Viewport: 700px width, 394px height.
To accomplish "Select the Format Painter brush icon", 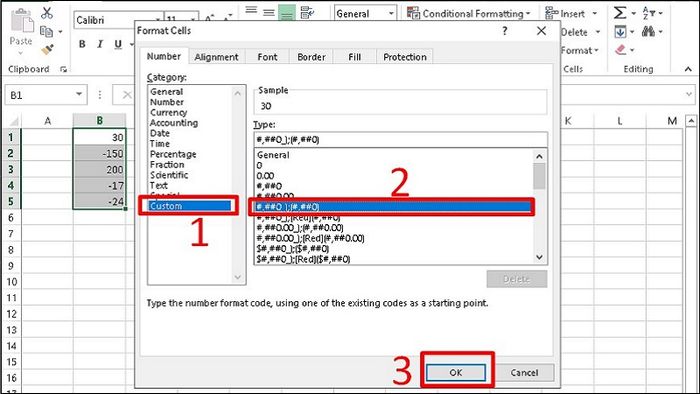I will click(47, 49).
